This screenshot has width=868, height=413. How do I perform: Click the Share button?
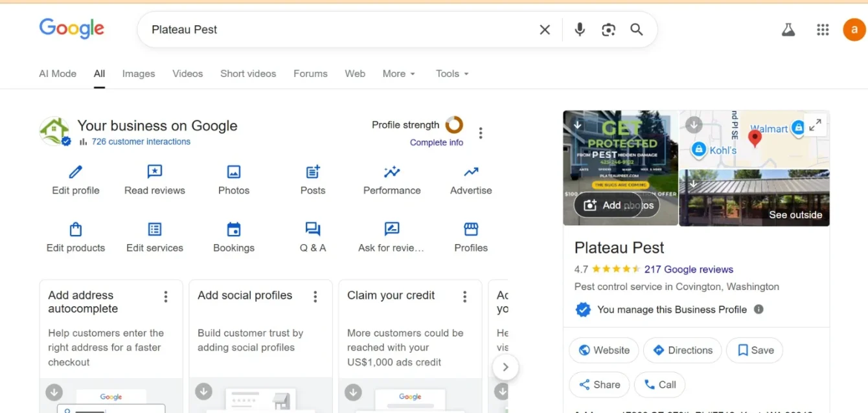(x=599, y=385)
